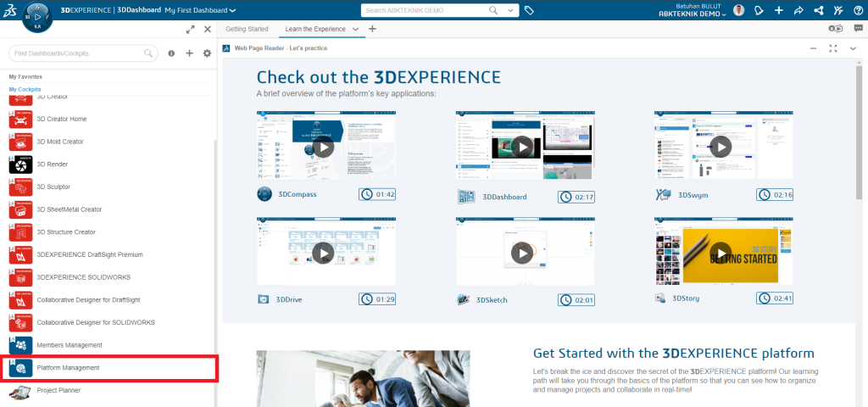The width and height of the screenshot is (868, 407).
Task: Open the search options dropdown arrow
Action: click(511, 10)
